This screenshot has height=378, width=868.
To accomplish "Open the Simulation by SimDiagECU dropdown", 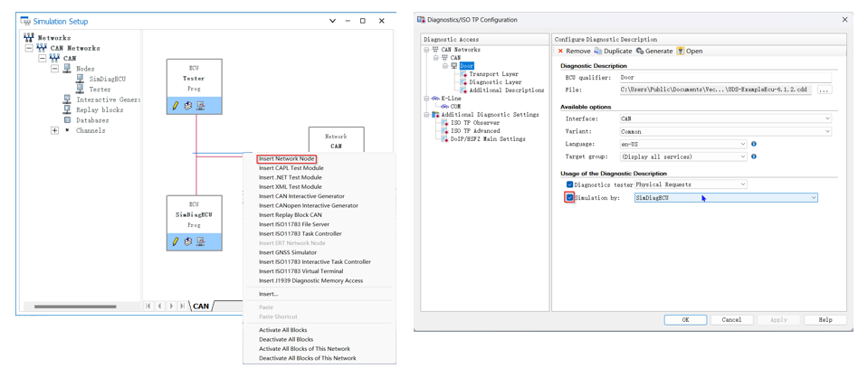I will tap(726, 197).
